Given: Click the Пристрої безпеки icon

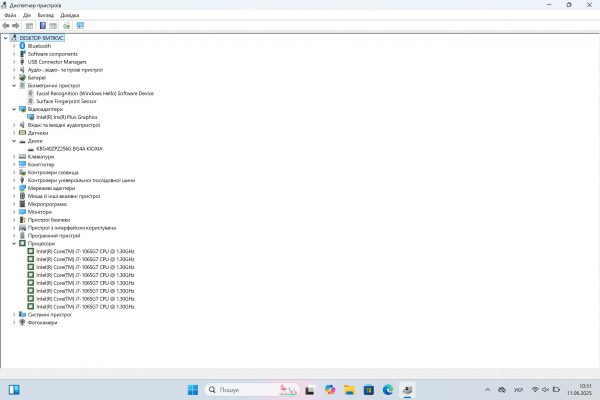Looking at the screenshot, I should pyautogui.click(x=22, y=220).
